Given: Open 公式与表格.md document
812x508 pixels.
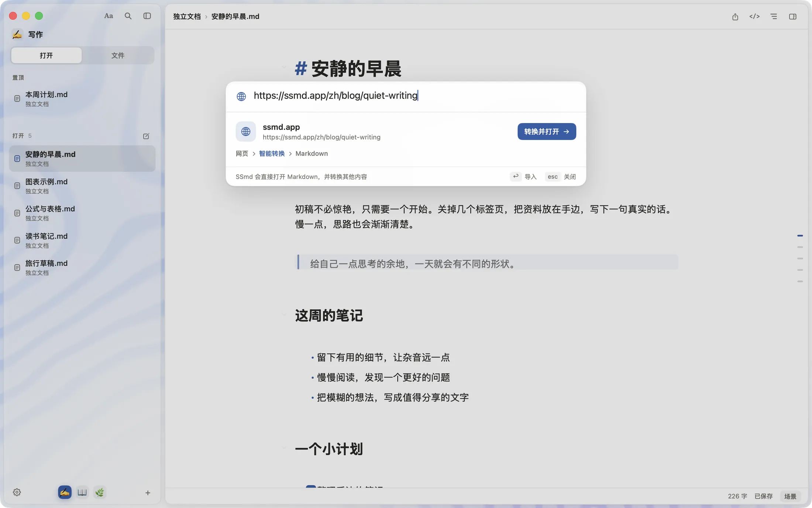Looking at the screenshot, I should [x=82, y=213].
